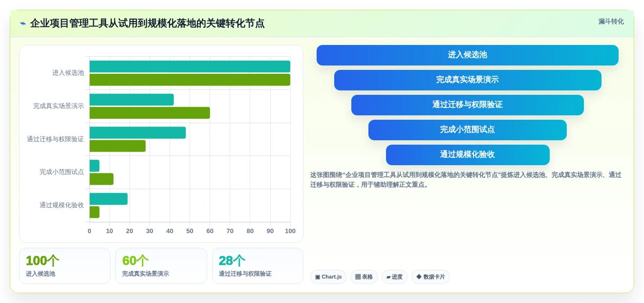Click the teal bar for 通过迁移与权限验证
The height and width of the screenshot is (303, 644).
[x=137, y=132]
